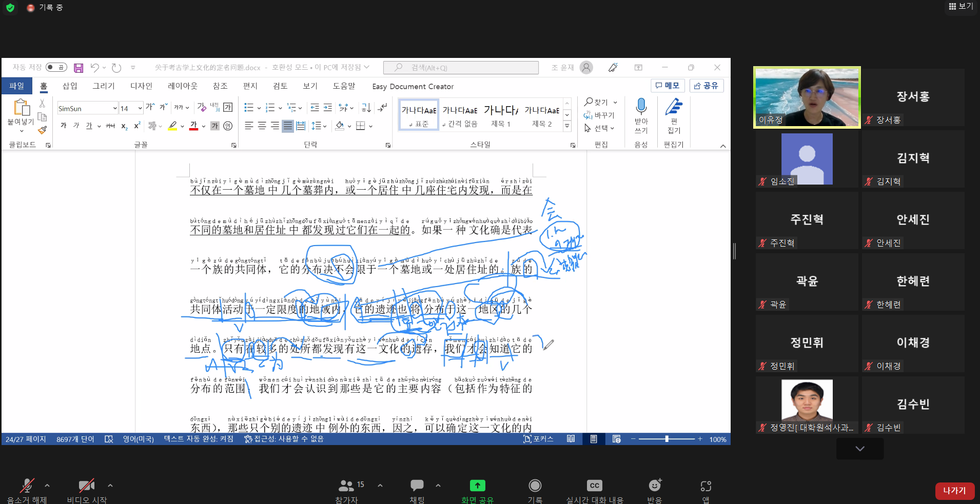The image size is (980, 504).
Task: Expand more participants chevron below video grid
Action: pyautogui.click(x=860, y=449)
